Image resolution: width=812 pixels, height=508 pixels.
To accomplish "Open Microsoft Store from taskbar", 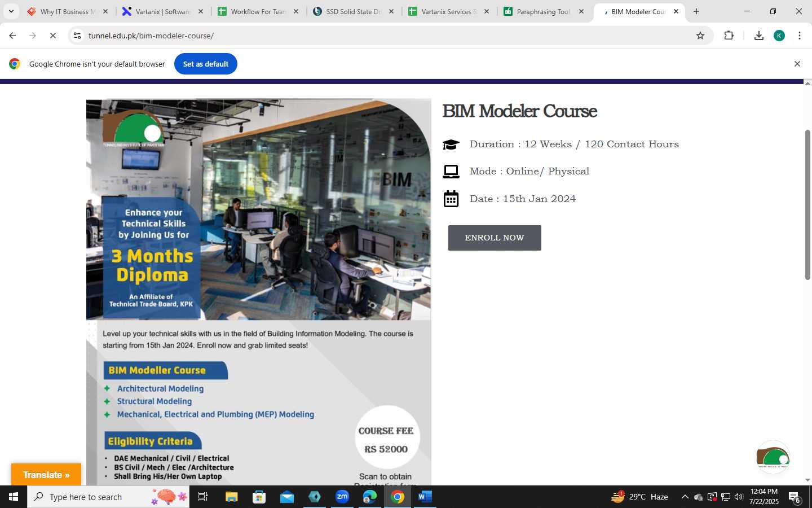I will tap(259, 497).
